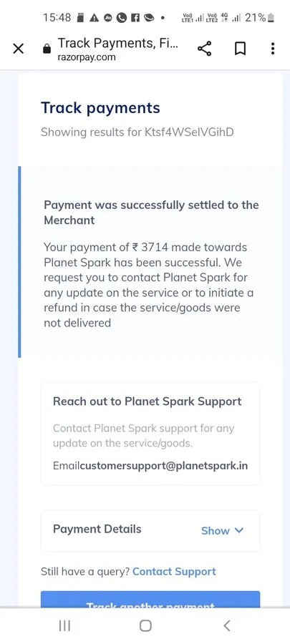Click the chevron next to Show
Screen dimensions: 290x644
[239, 530]
